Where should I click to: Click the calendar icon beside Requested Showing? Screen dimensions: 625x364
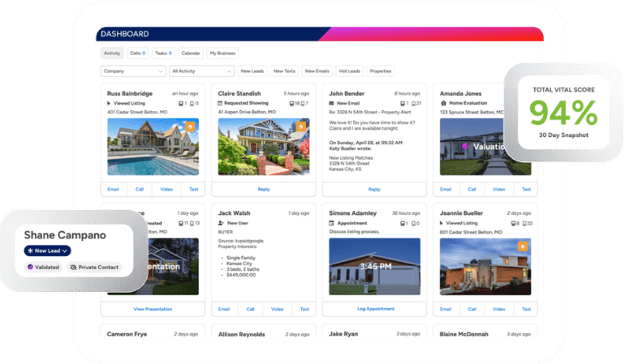coord(221,104)
